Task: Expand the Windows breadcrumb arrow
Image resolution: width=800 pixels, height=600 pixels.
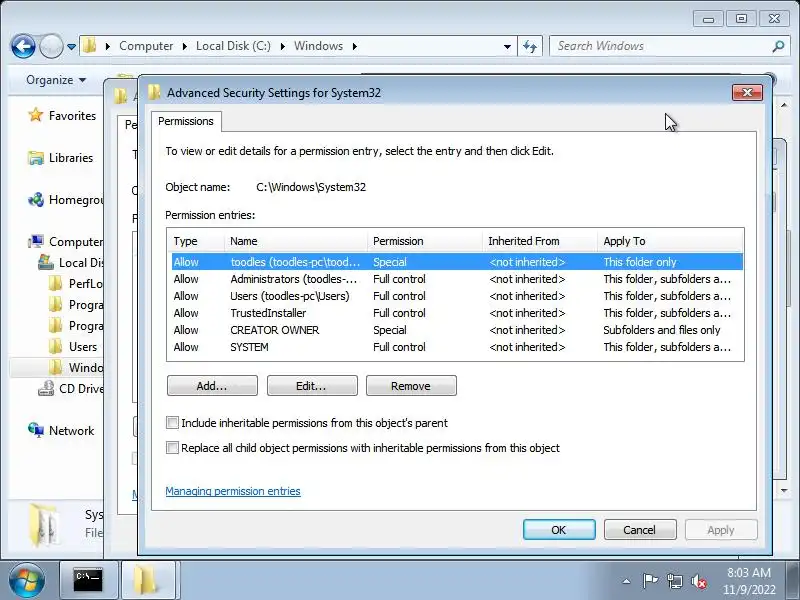Action: [x=354, y=46]
